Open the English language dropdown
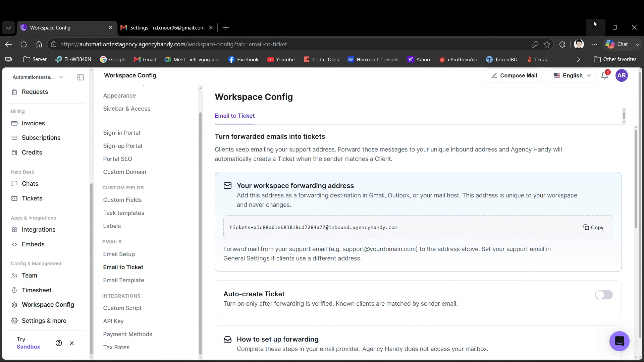Viewport: 644px width, 362px height. [572, 75]
